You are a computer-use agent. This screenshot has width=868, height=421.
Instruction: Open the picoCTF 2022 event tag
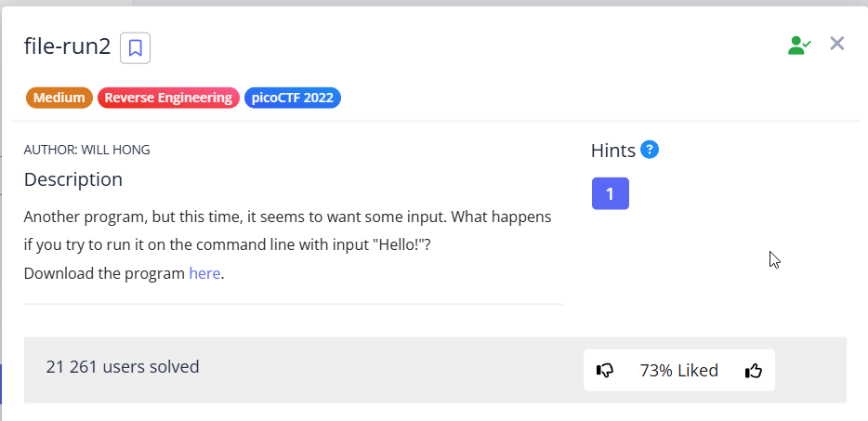293,98
